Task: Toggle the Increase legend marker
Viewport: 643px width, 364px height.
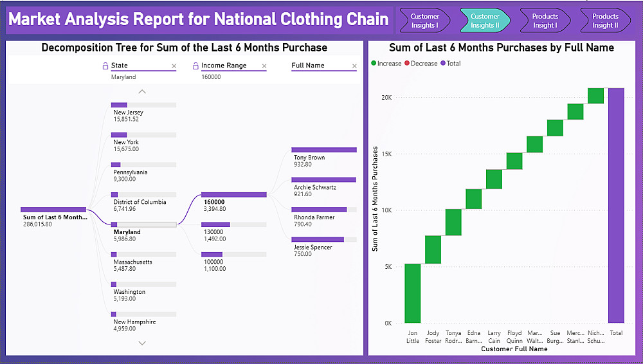Action: point(374,64)
